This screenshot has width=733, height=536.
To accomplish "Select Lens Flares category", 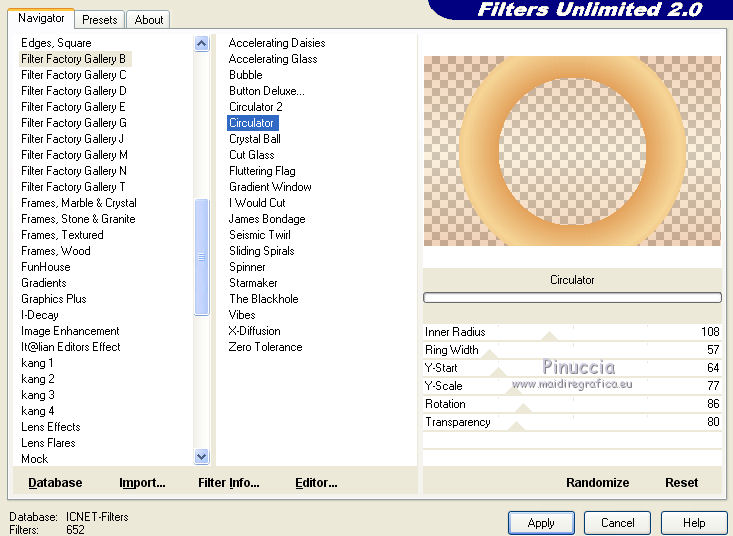I will coord(48,443).
